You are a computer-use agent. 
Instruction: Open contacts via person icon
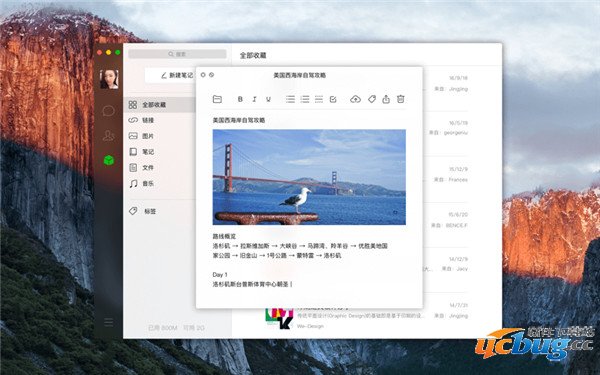pyautogui.click(x=109, y=135)
